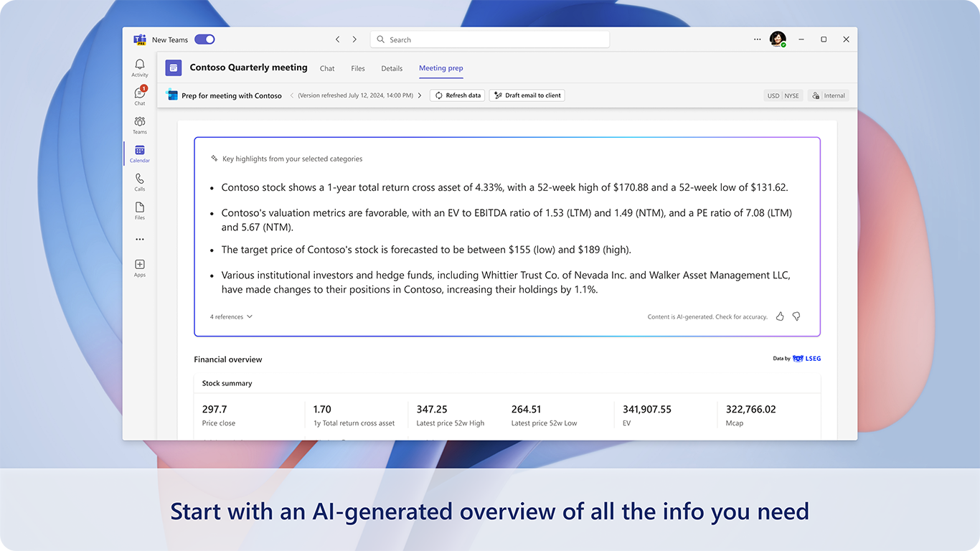Click the Stock summary heading

pos(227,383)
